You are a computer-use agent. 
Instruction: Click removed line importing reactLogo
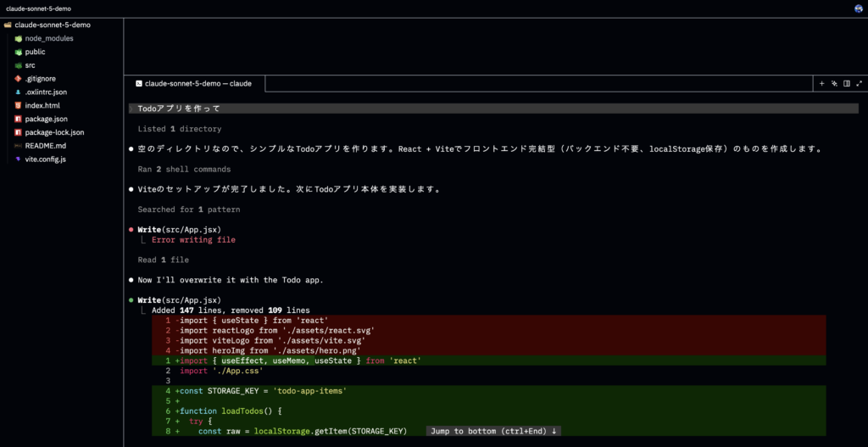coord(489,330)
